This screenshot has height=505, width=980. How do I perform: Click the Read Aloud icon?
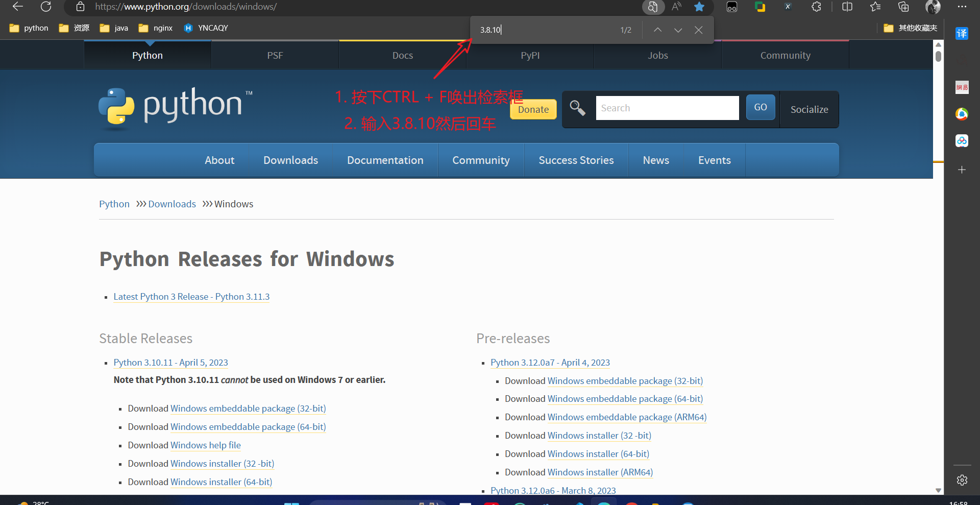tap(676, 7)
